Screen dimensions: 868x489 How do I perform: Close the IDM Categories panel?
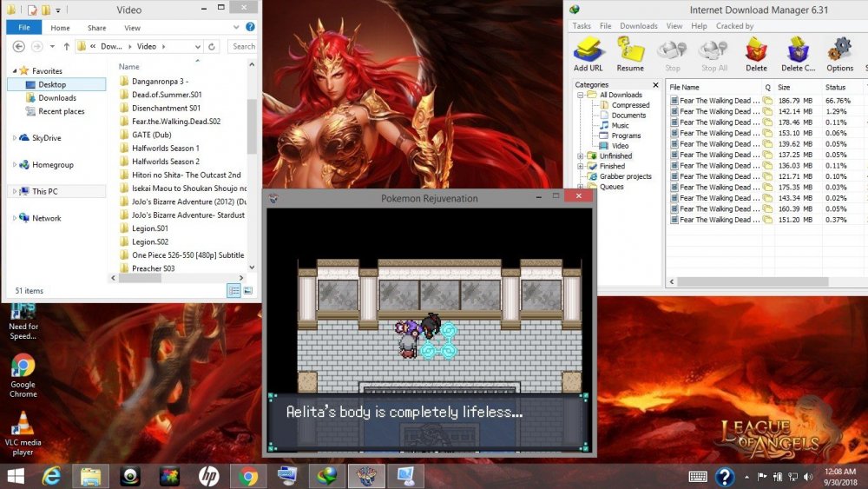[656, 85]
